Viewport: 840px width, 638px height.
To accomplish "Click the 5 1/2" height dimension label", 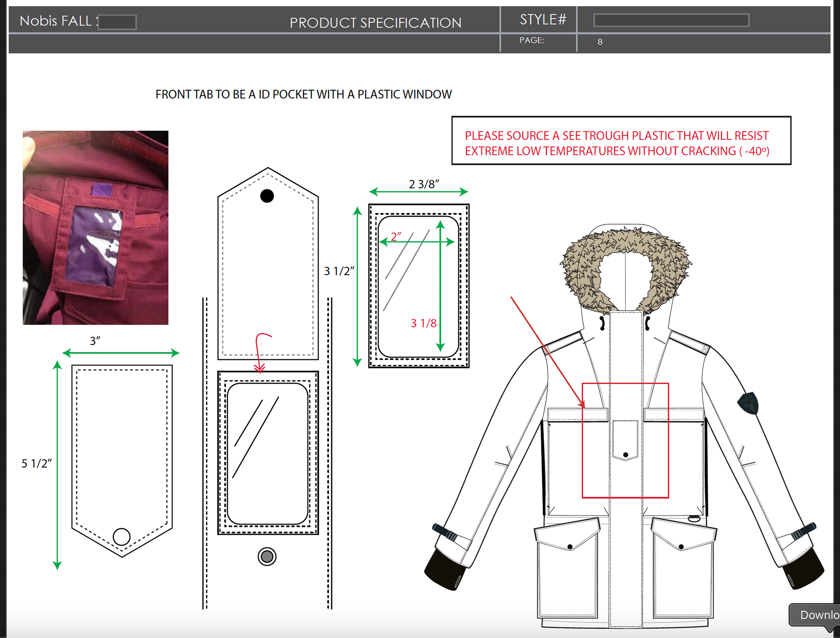I will coord(36,463).
